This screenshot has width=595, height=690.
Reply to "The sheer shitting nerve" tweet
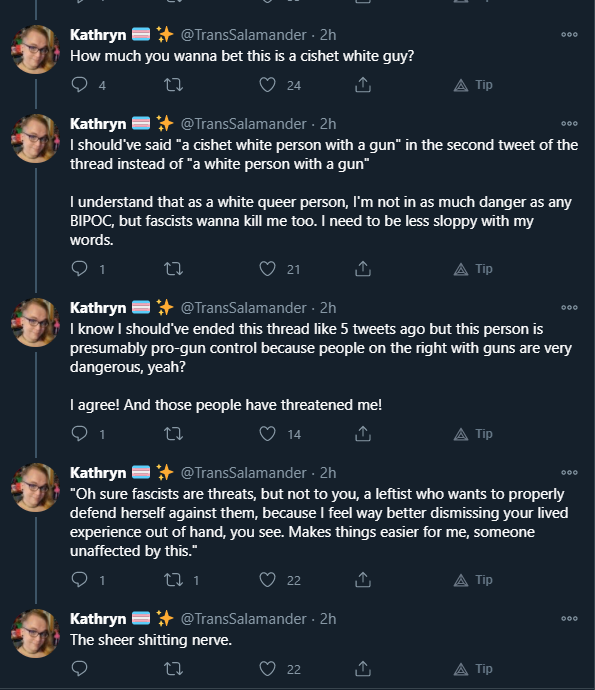click(80, 668)
